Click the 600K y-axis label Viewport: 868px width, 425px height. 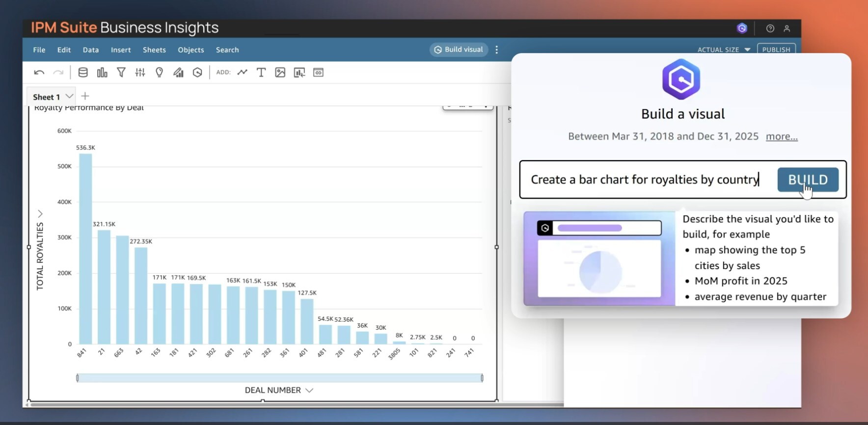(x=64, y=131)
